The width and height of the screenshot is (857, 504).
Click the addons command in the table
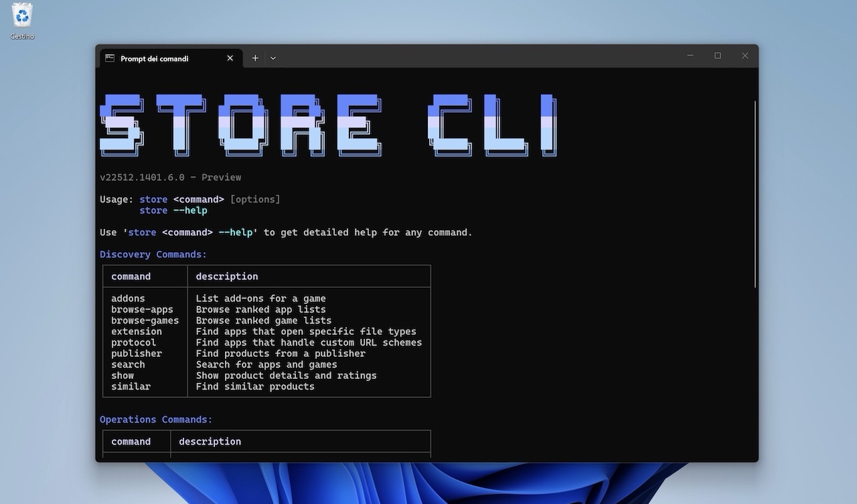point(128,299)
